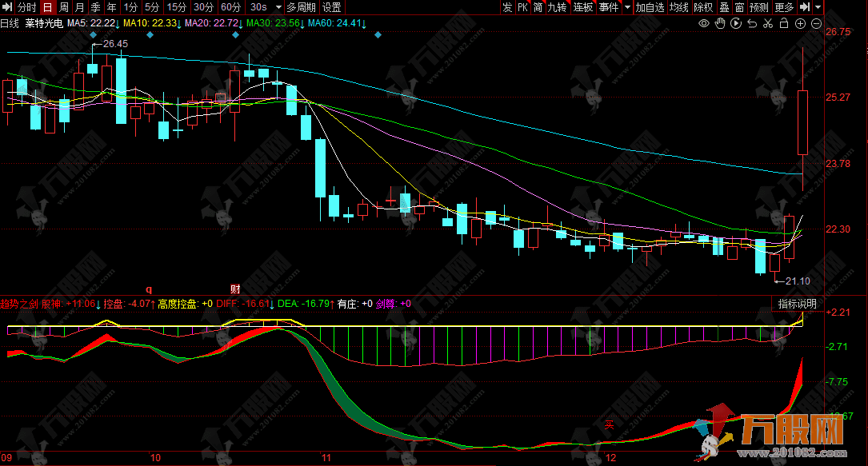
Task: Click the 加自选 add-to-watchlist button
Action: pos(650,7)
